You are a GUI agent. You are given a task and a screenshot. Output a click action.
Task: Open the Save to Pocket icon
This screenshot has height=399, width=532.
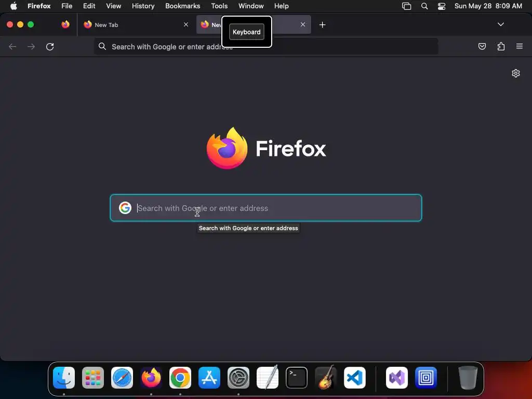482,46
